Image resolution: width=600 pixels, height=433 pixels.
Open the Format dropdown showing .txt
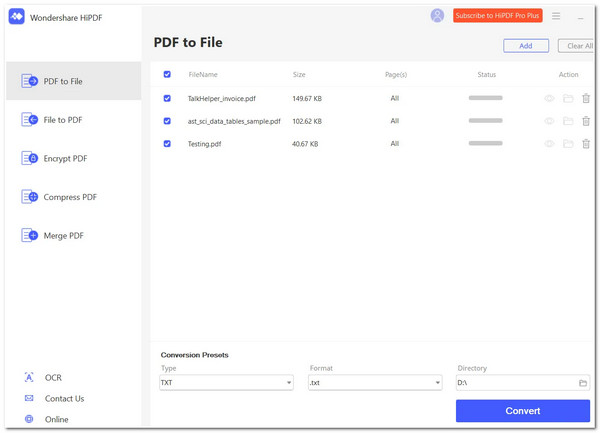click(375, 383)
